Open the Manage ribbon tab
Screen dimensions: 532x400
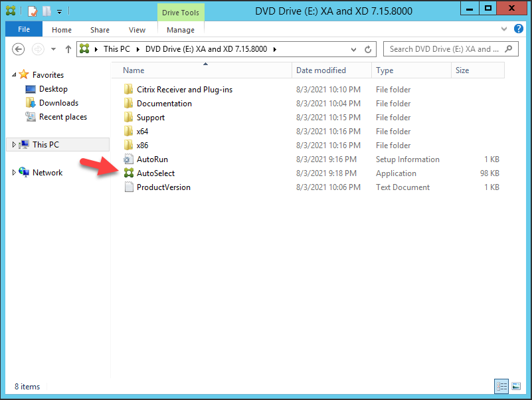click(181, 30)
